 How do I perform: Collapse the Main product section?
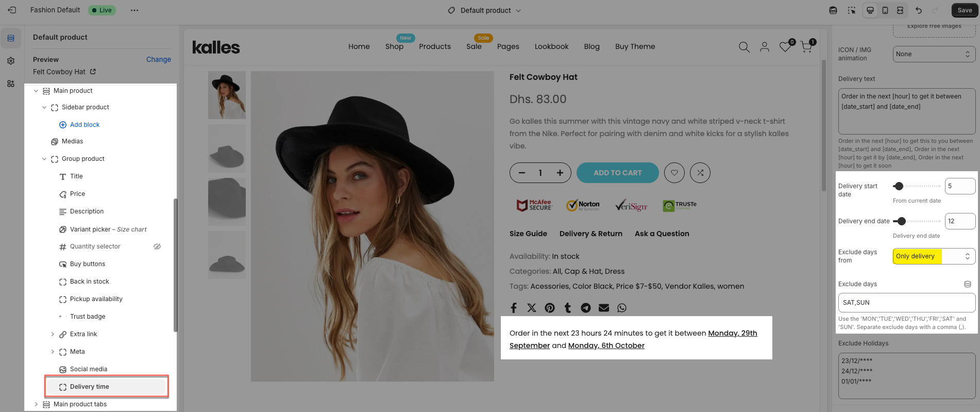[x=36, y=91]
